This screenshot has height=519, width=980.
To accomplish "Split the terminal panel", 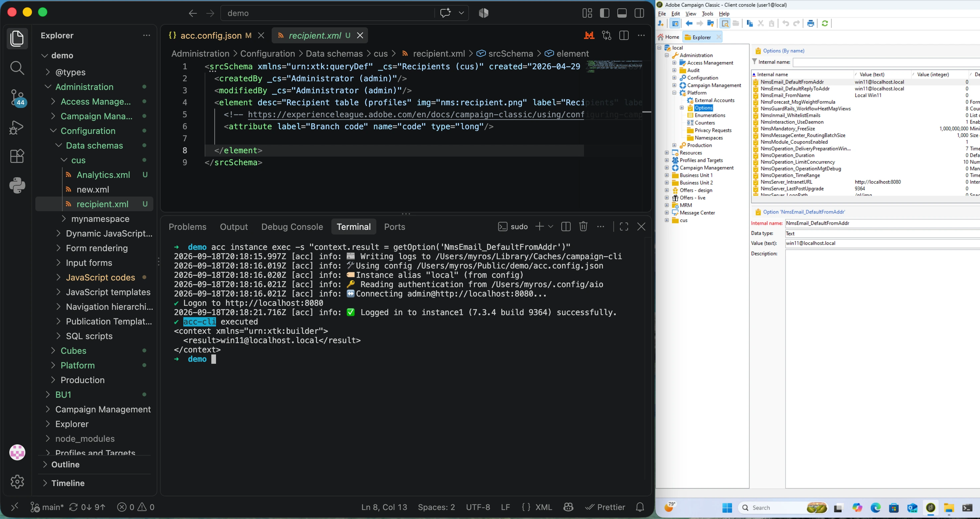I will click(x=566, y=227).
